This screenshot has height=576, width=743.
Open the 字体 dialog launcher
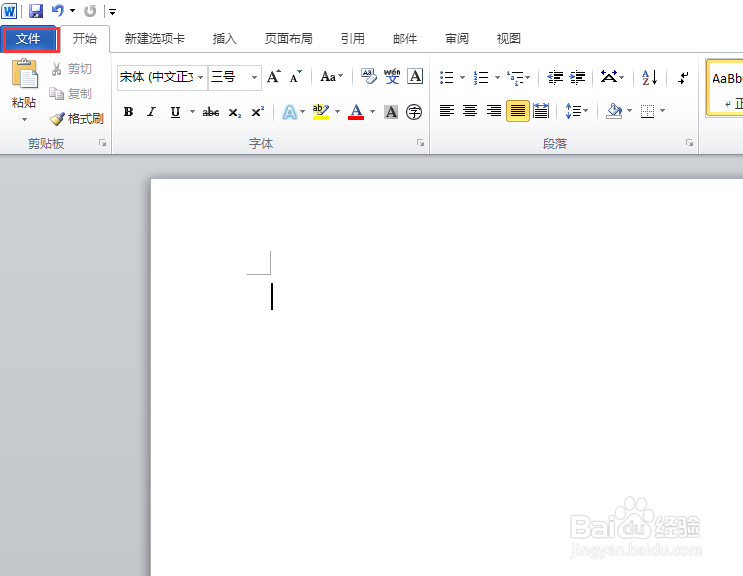pyautogui.click(x=420, y=143)
